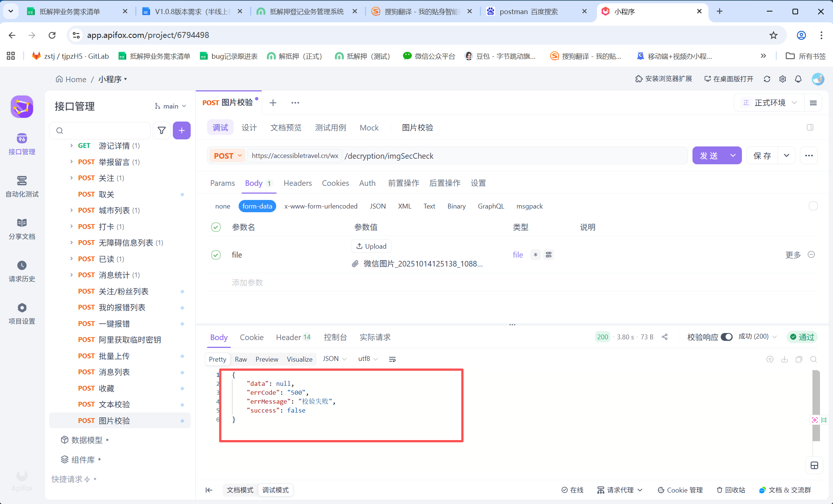The width and height of the screenshot is (833, 504).
Task: Open the 正式环境 environment dropdown
Action: tap(769, 103)
